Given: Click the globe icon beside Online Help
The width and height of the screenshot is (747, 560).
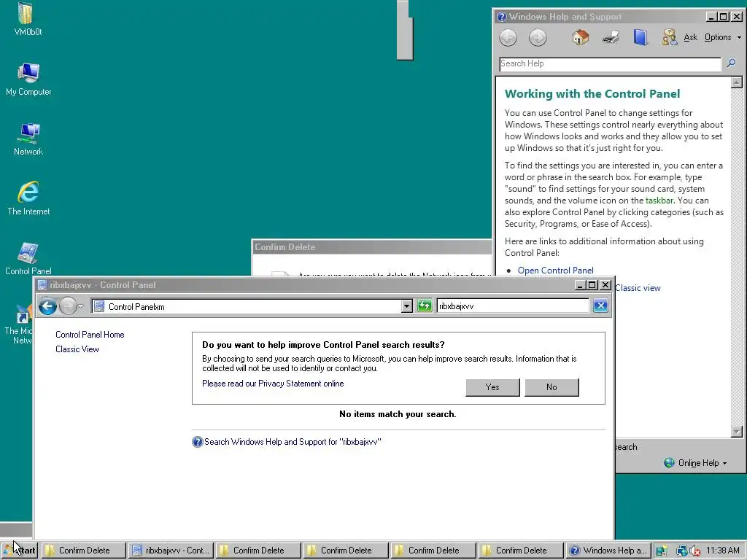Looking at the screenshot, I should (670, 462).
